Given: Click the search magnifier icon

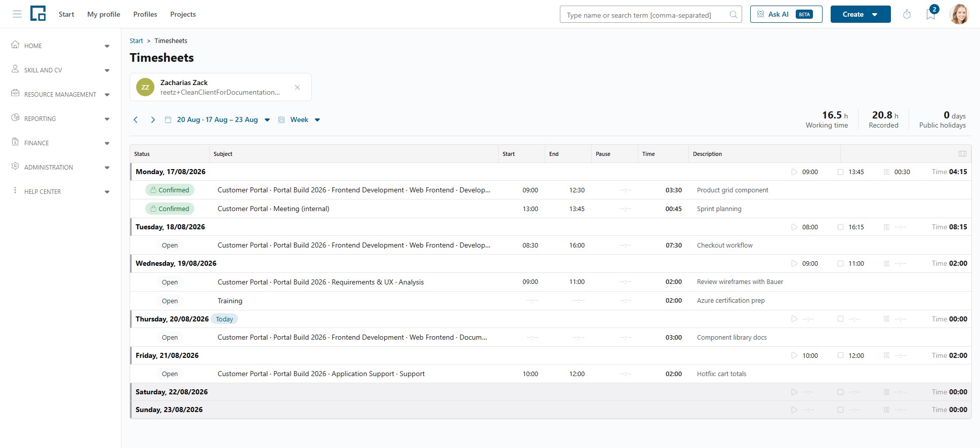Looking at the screenshot, I should pos(733,15).
